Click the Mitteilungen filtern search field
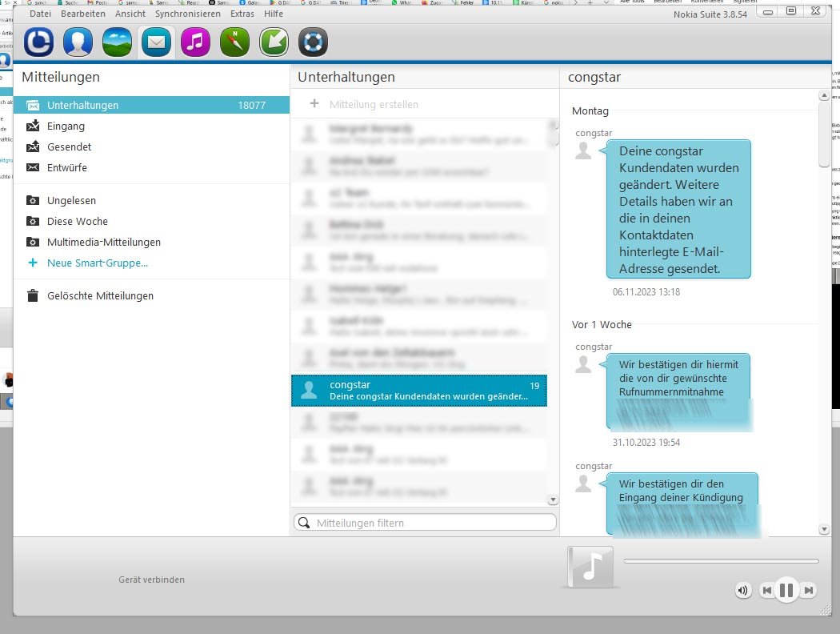 [425, 523]
